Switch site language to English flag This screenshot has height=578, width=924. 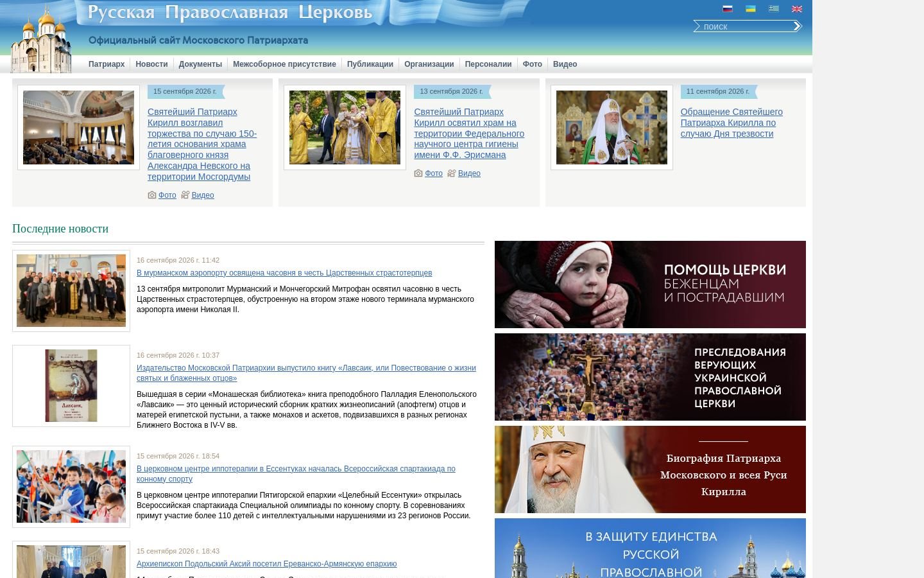pyautogui.click(x=797, y=9)
